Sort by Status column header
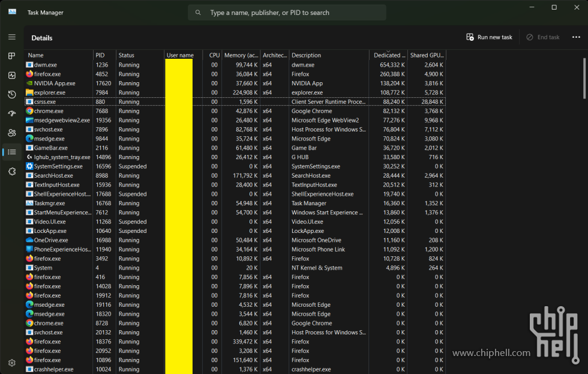588x374 pixels. click(x=140, y=55)
